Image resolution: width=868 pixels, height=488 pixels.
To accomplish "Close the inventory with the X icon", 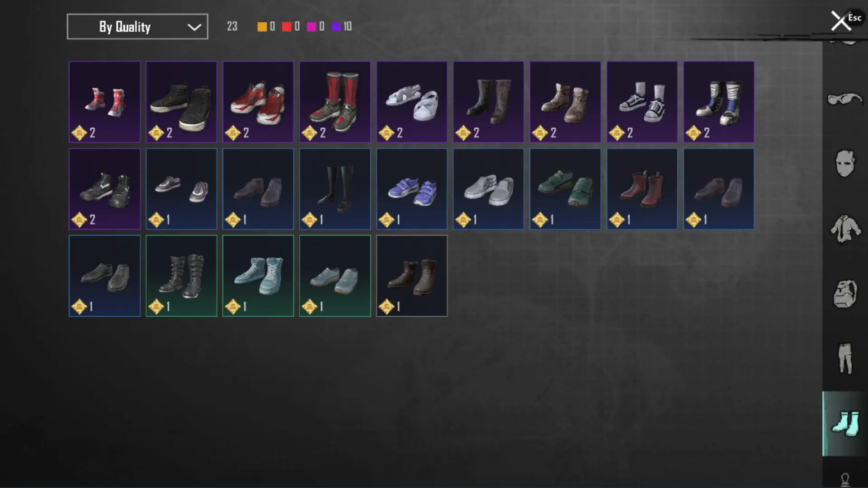I will tap(841, 21).
